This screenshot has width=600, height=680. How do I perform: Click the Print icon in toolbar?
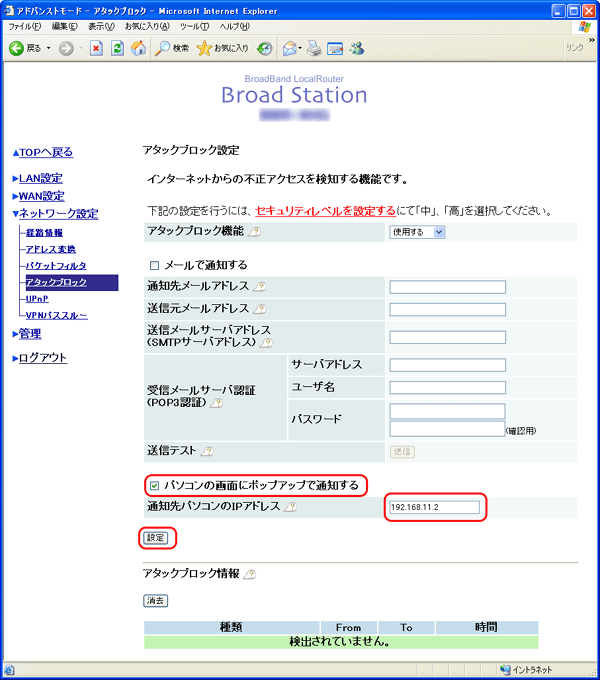click(314, 48)
